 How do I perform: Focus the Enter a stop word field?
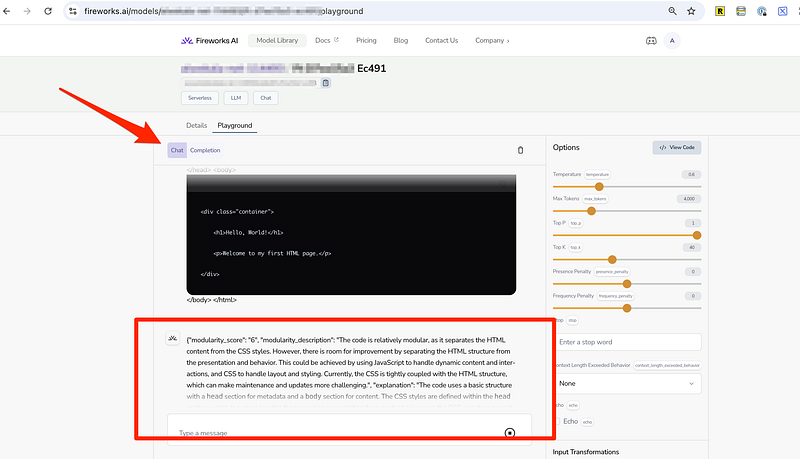(627, 342)
